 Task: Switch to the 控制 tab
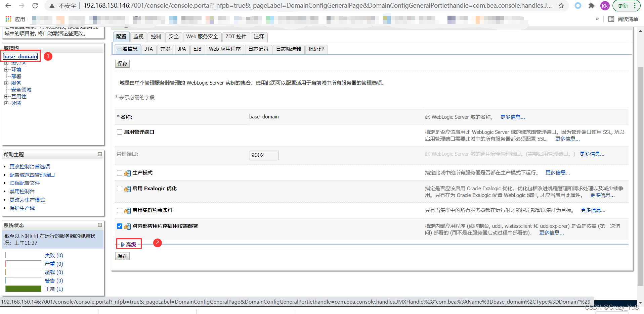[x=156, y=37]
